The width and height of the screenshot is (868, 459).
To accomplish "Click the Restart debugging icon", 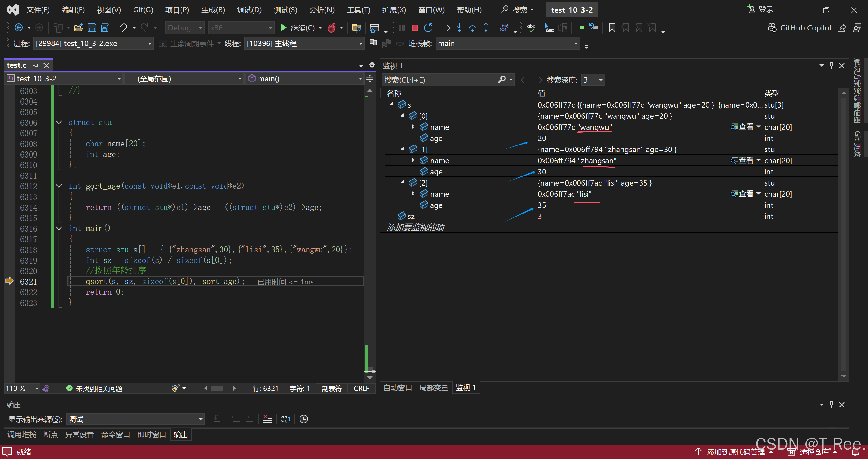I will (x=428, y=28).
